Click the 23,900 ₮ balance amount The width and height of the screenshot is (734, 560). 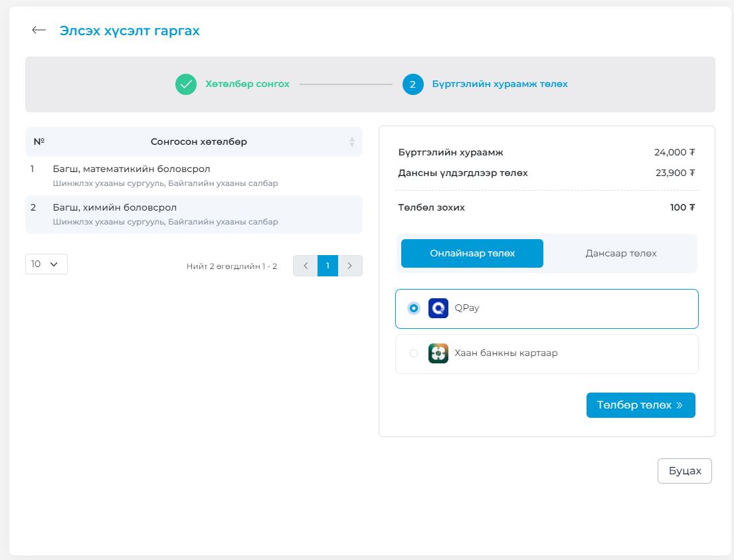(675, 173)
